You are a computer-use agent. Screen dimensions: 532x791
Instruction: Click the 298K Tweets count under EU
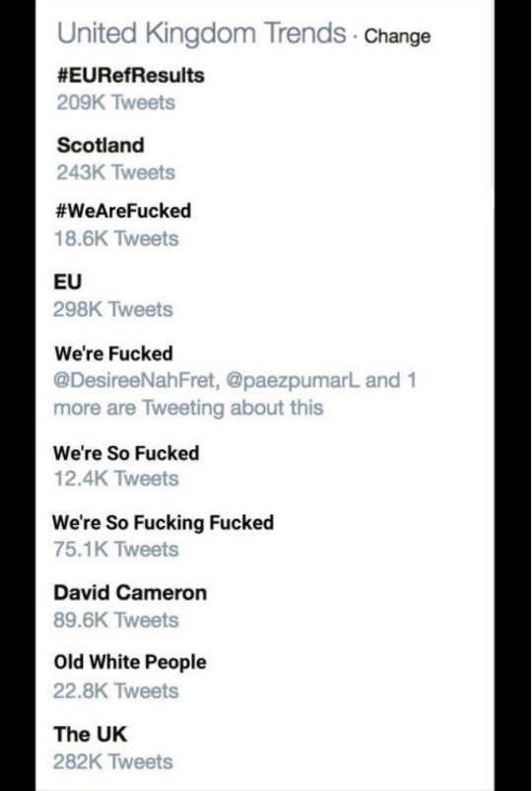(113, 309)
